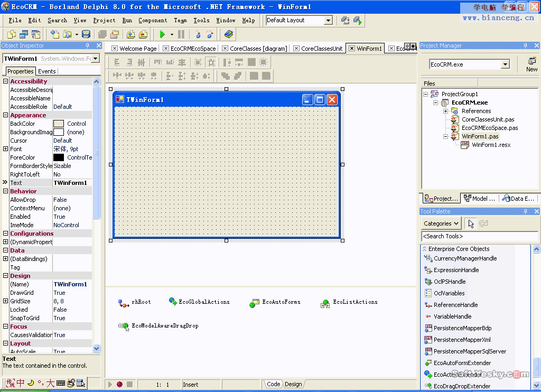
Task: Click the Set debug desktop icon
Action: click(358, 21)
